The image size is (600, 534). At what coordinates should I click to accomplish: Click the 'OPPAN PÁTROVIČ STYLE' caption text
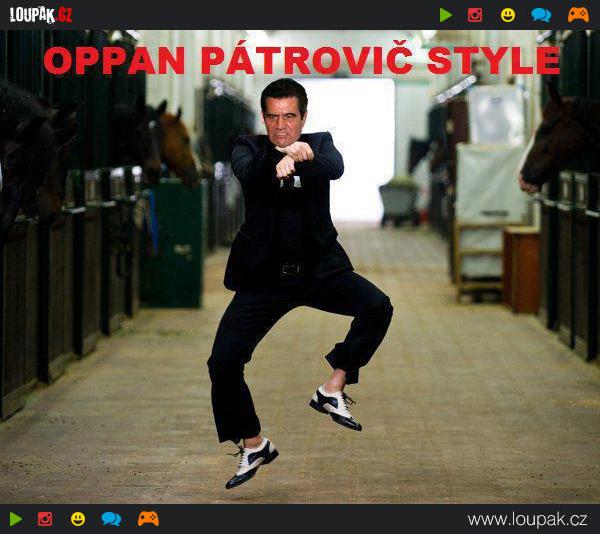tap(302, 60)
